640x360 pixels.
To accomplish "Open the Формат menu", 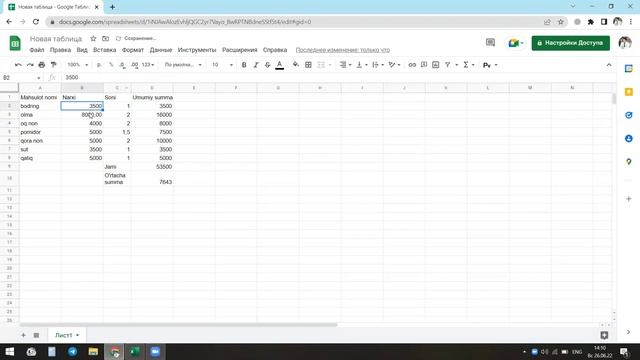I will [133, 50].
